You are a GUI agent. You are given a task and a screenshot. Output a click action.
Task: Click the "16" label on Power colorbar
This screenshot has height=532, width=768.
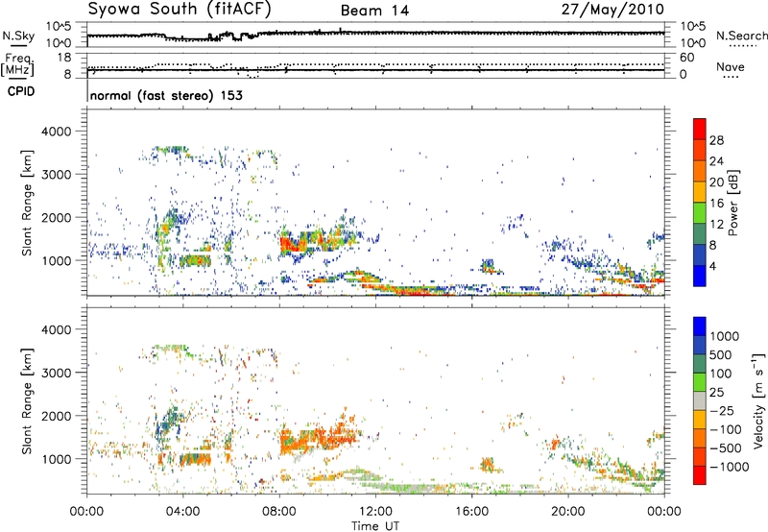point(716,204)
